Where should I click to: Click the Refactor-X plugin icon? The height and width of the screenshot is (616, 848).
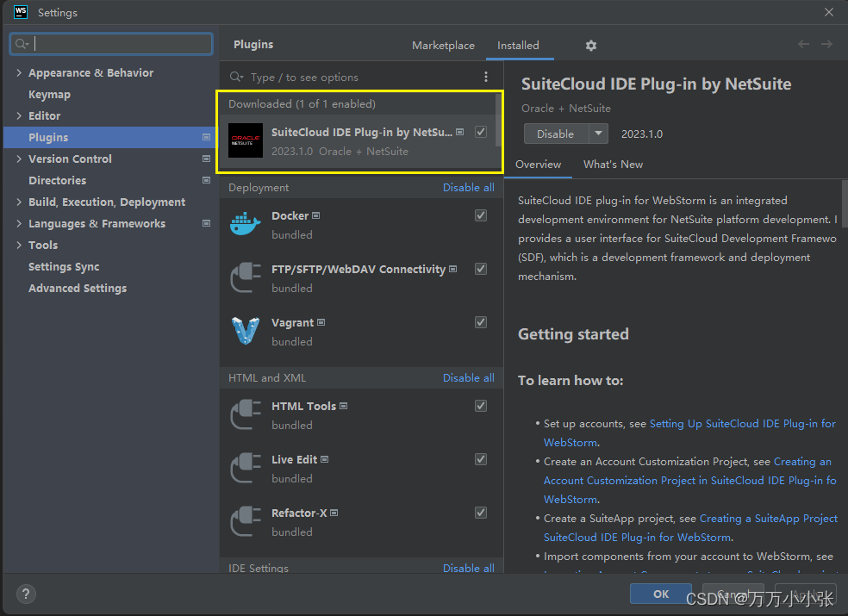(x=247, y=520)
